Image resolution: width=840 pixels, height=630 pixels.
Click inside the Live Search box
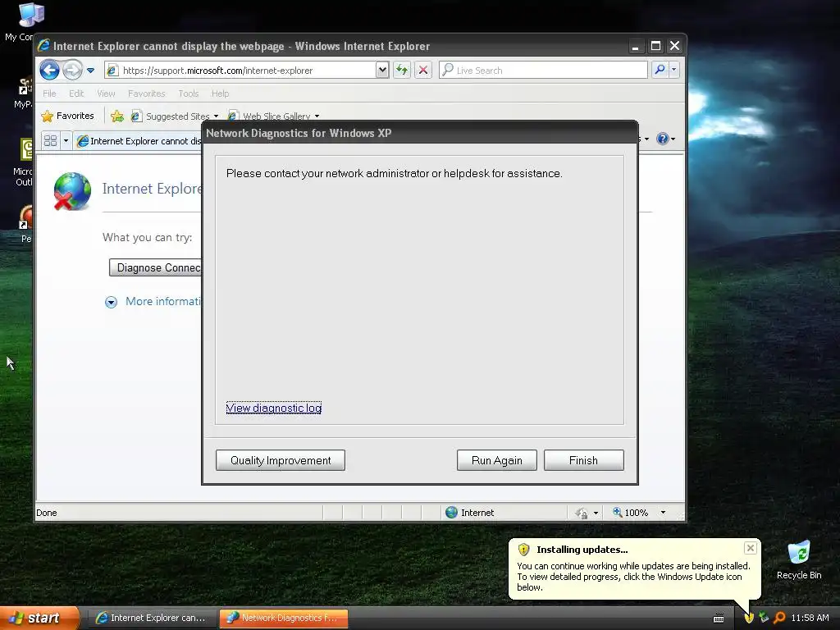(x=543, y=71)
